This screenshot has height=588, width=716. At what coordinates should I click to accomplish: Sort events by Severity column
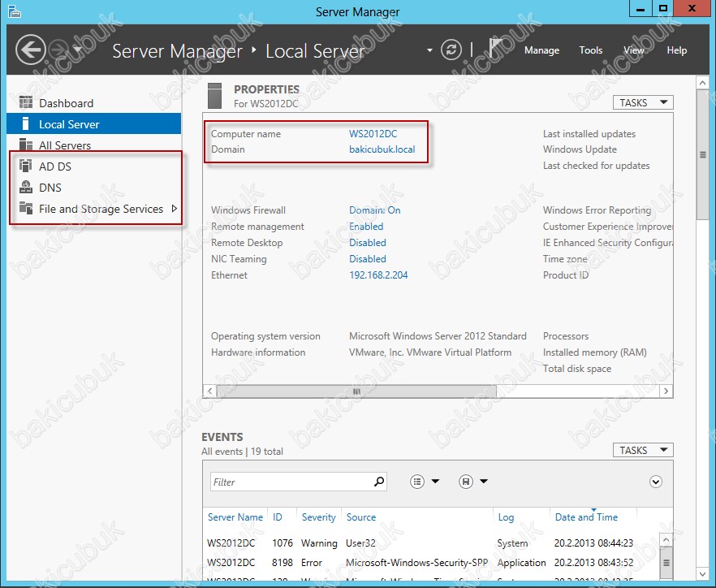(x=319, y=517)
